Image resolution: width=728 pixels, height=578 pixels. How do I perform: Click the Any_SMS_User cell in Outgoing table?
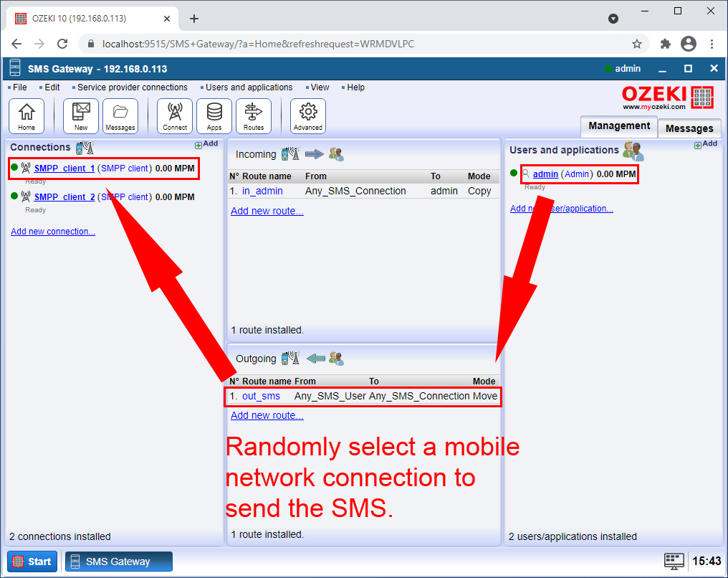pyautogui.click(x=330, y=396)
